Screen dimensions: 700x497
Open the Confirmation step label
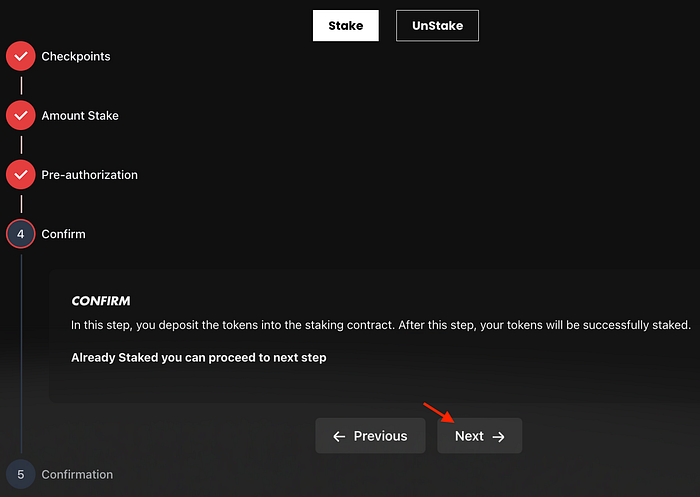(77, 474)
